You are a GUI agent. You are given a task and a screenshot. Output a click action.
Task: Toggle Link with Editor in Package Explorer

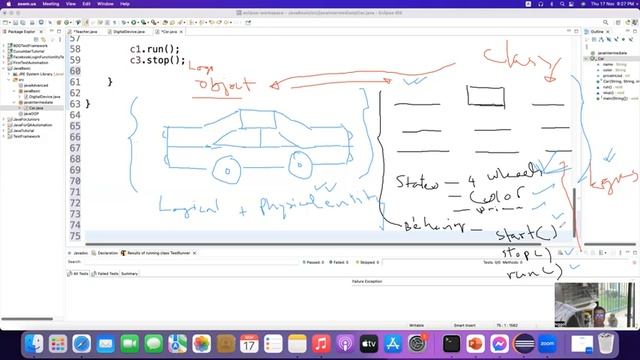point(43,39)
